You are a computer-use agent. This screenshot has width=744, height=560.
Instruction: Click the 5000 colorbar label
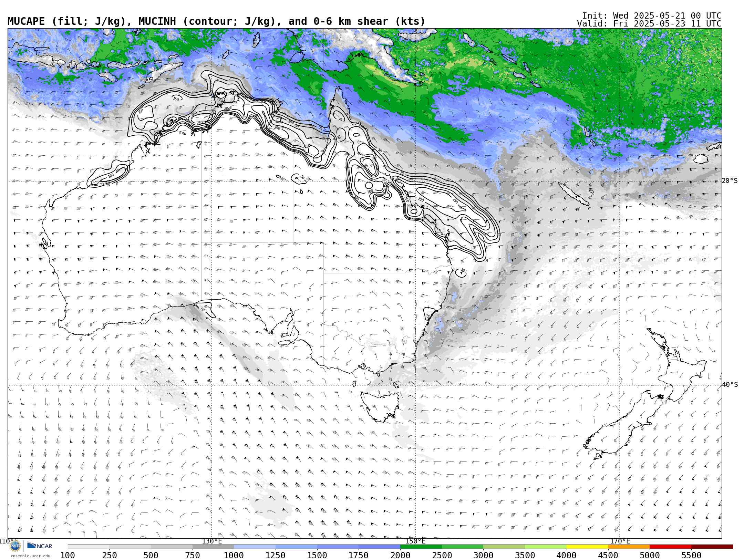tap(650, 555)
